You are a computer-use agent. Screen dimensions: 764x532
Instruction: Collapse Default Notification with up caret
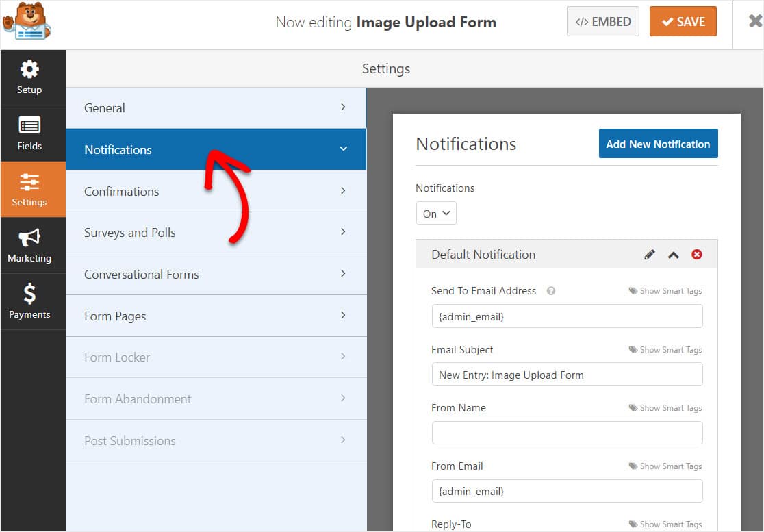tap(674, 255)
